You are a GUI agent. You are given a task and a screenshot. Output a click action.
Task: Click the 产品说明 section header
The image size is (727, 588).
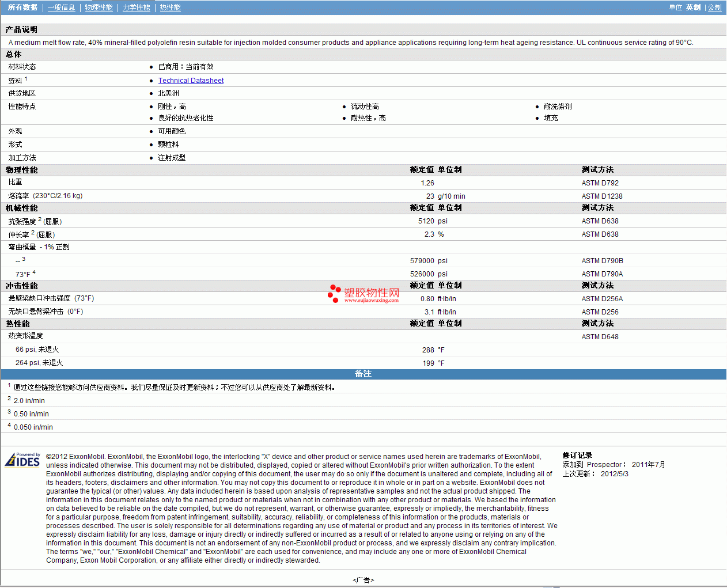pos(21,29)
